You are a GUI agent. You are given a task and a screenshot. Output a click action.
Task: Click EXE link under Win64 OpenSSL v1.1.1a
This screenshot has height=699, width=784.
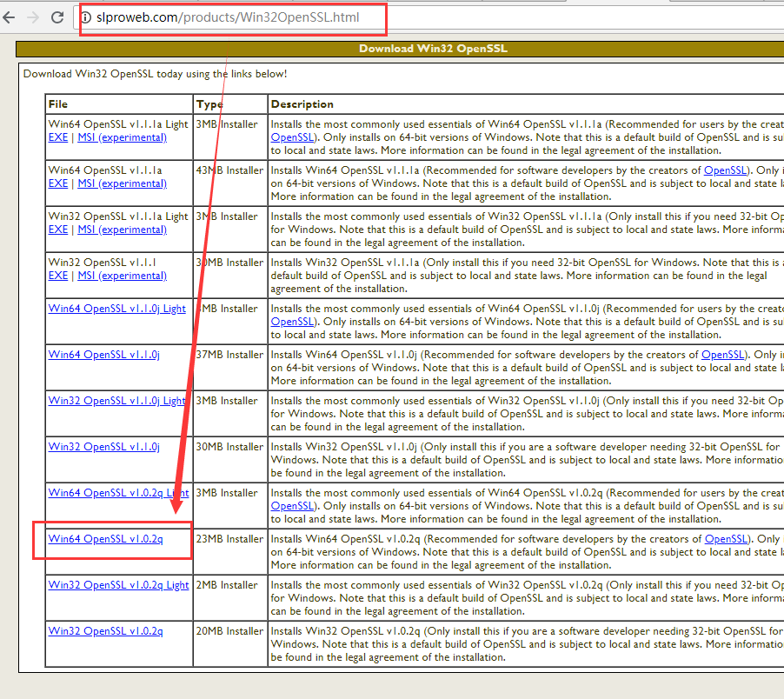pyautogui.click(x=58, y=183)
